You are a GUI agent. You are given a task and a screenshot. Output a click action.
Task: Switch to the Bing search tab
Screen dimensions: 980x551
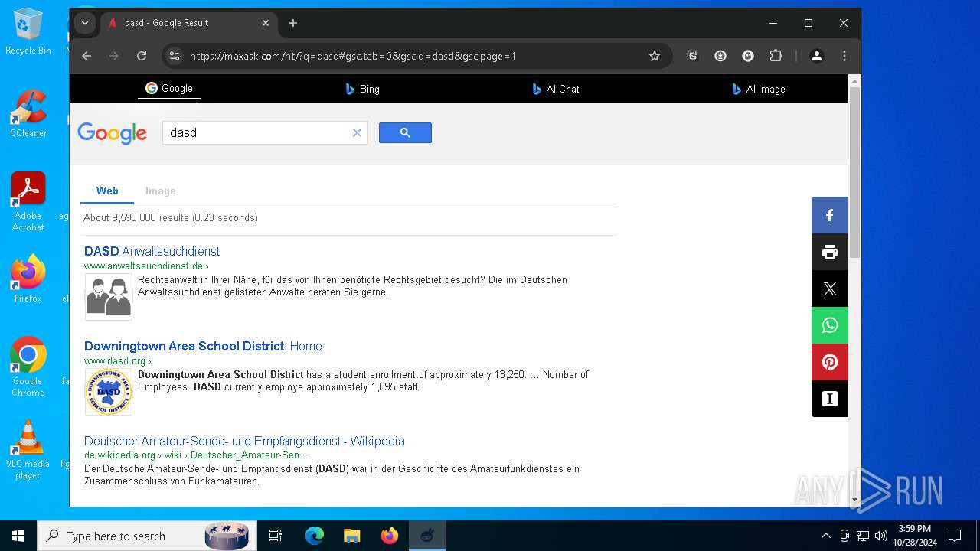[x=362, y=89]
